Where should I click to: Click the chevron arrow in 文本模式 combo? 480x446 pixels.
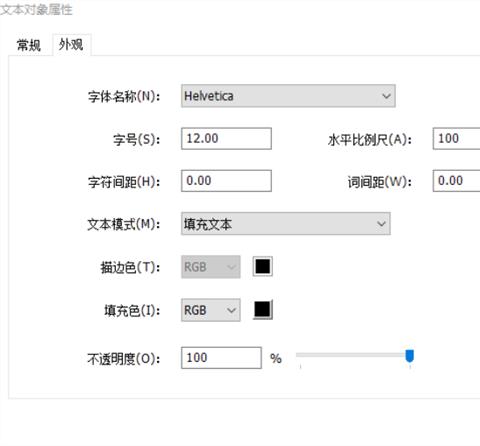click(x=381, y=224)
